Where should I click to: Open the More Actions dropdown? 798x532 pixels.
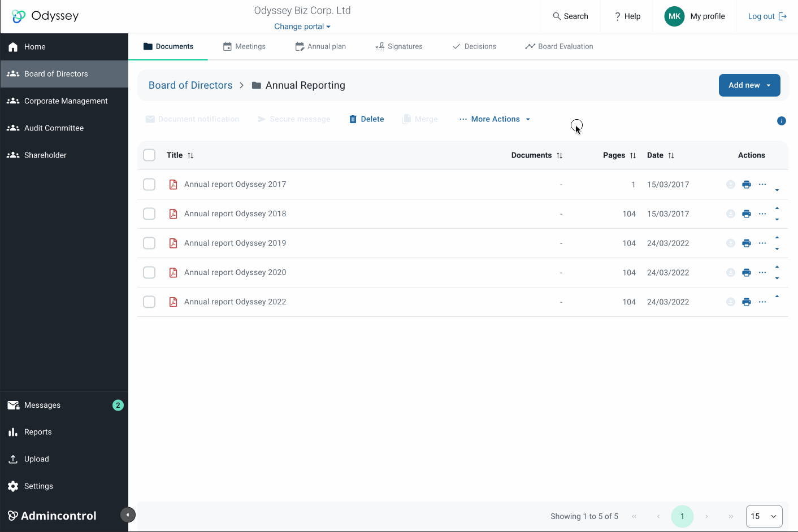pyautogui.click(x=495, y=119)
